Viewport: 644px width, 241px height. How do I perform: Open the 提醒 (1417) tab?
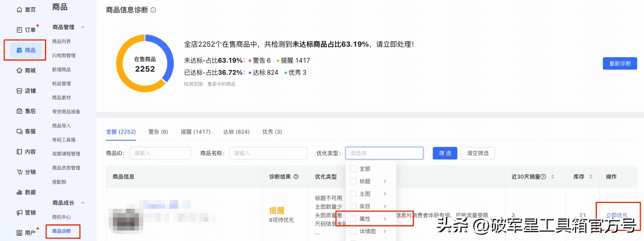tap(196, 132)
